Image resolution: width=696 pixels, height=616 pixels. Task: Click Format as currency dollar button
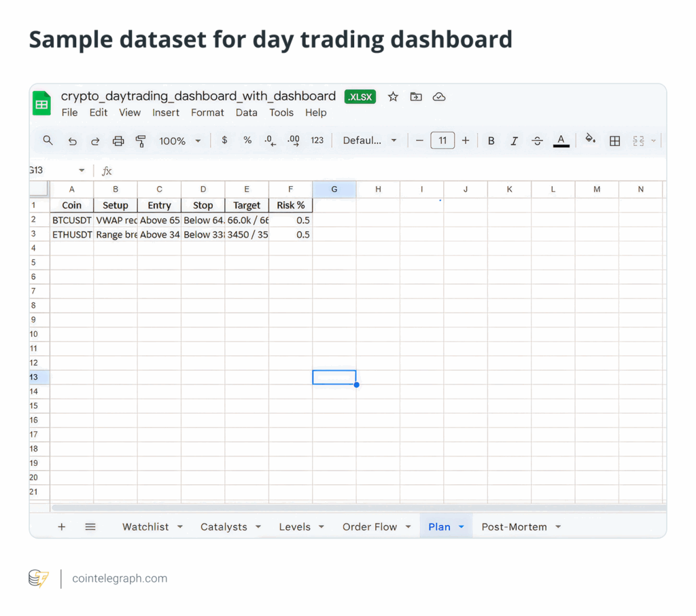224,141
